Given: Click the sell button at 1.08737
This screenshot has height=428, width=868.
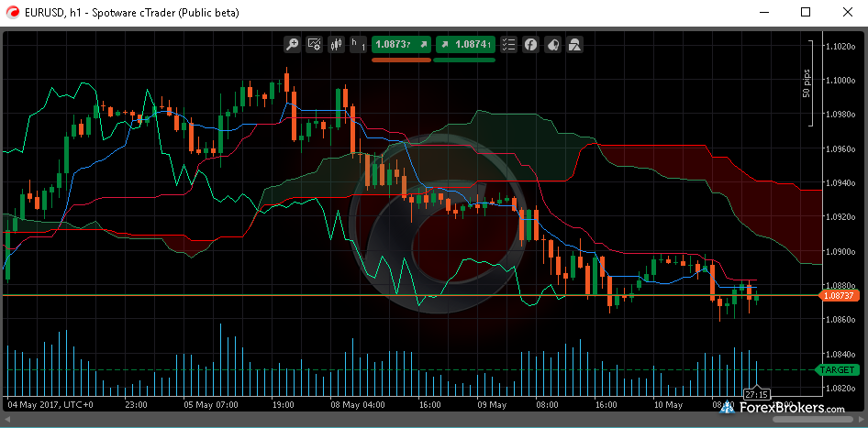Looking at the screenshot, I should click(401, 44).
